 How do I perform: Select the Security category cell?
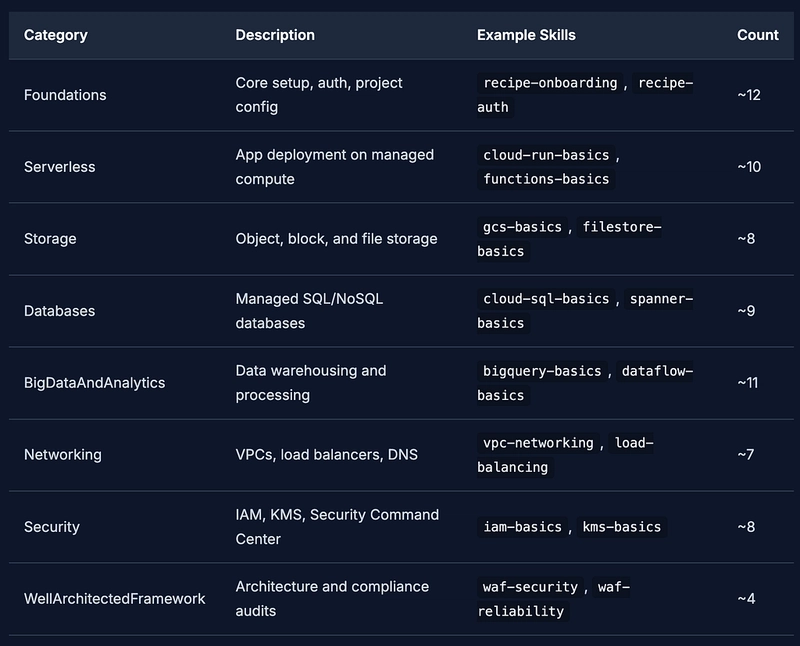pyautogui.click(x=52, y=527)
